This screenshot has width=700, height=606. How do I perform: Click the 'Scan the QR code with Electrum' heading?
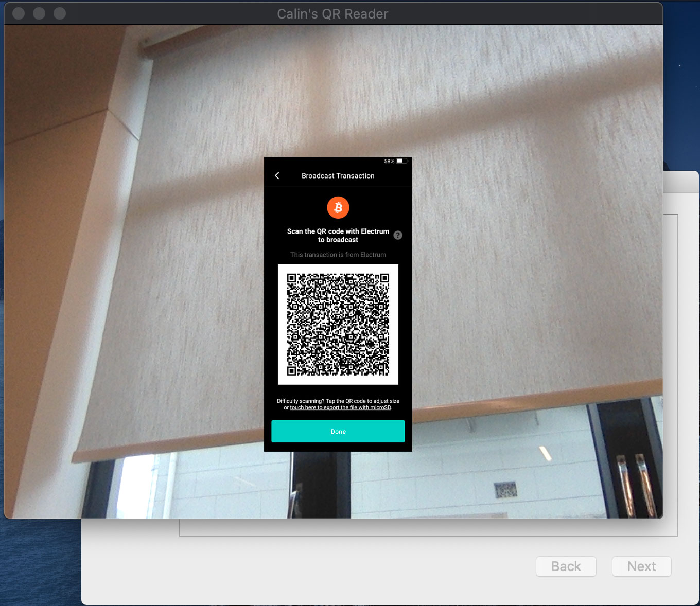point(338,236)
